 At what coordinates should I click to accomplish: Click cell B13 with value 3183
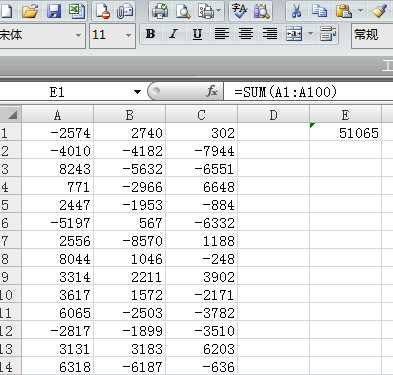coord(130,349)
